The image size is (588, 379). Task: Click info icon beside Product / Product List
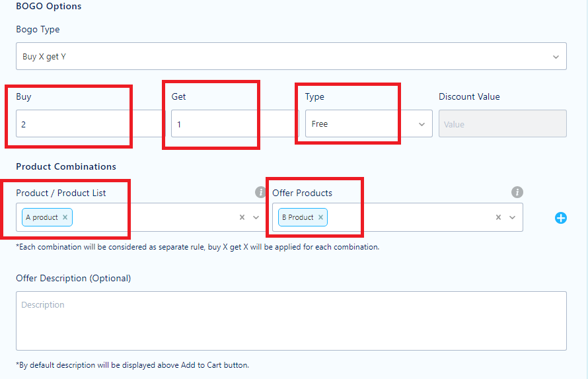tap(260, 192)
